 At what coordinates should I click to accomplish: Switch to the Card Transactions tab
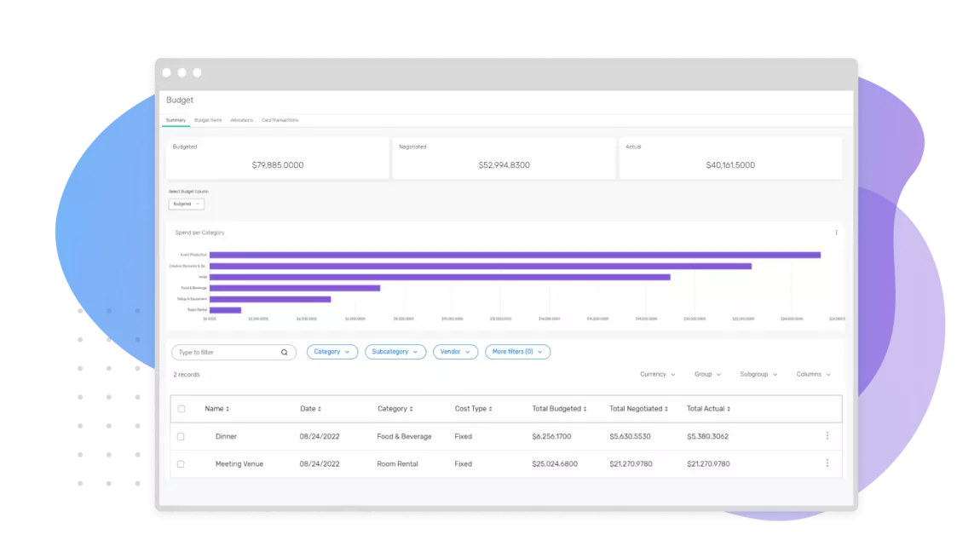coord(280,120)
